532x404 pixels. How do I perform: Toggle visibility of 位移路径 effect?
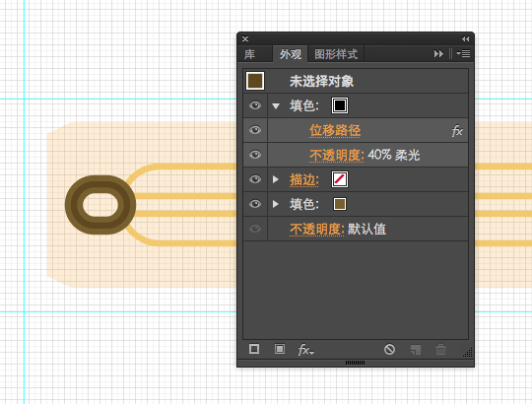255,130
